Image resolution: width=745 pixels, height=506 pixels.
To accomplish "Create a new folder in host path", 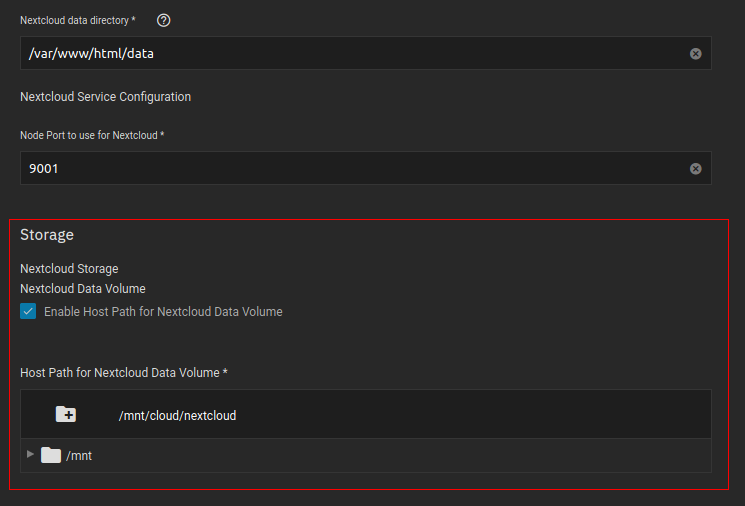I will [66, 415].
